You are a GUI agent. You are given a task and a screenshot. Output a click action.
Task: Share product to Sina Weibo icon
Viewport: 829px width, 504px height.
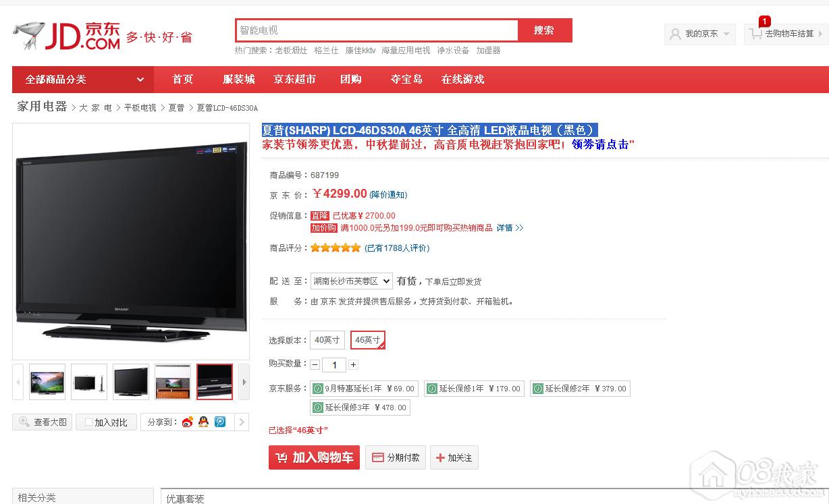pyautogui.click(x=187, y=422)
